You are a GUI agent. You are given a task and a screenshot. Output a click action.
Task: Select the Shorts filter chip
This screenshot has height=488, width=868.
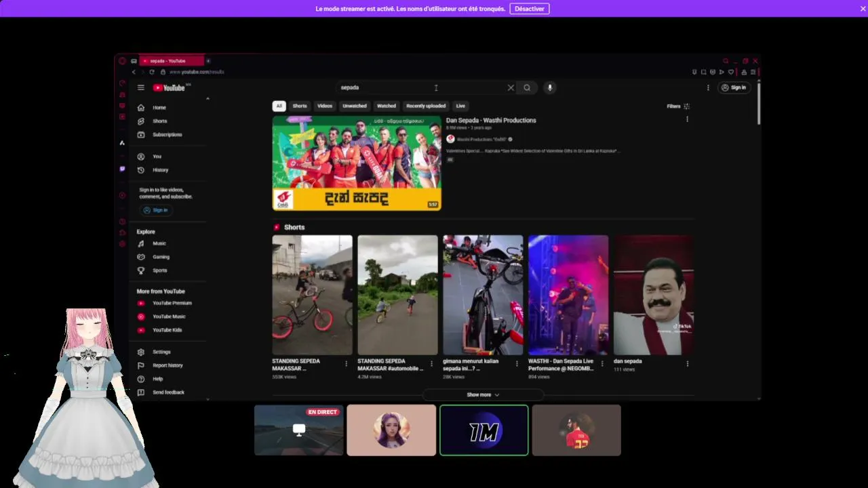click(x=300, y=106)
